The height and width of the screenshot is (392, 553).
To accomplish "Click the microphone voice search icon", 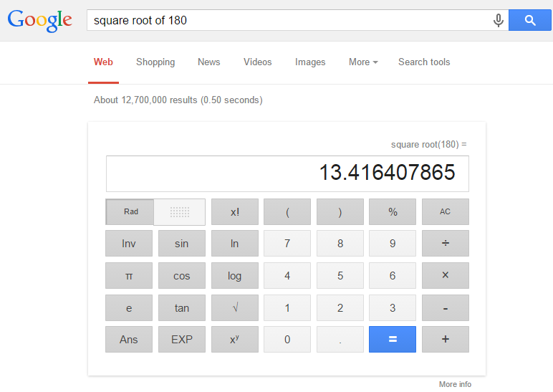I will point(499,21).
